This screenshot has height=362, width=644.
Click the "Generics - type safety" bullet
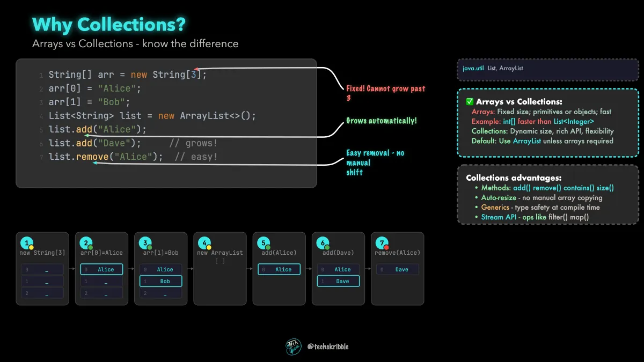(540, 207)
